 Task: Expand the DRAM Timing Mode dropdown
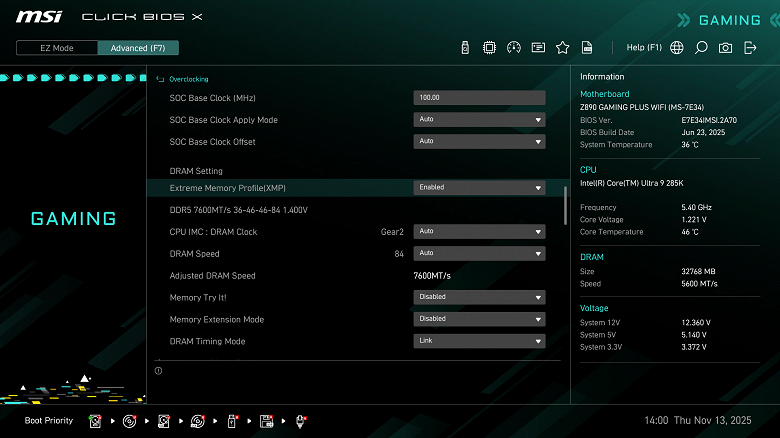point(479,341)
